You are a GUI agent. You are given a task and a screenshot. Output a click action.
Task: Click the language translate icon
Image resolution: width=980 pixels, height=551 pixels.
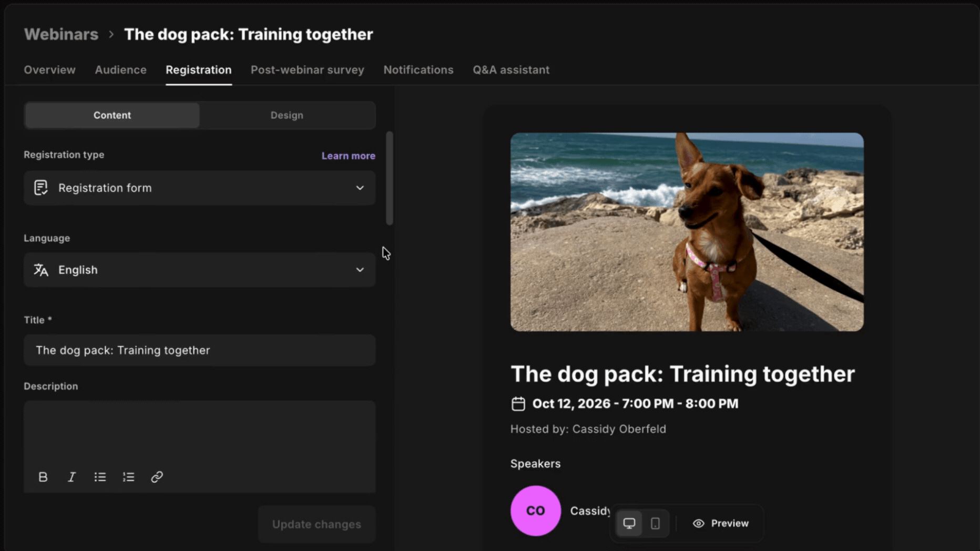click(x=41, y=270)
